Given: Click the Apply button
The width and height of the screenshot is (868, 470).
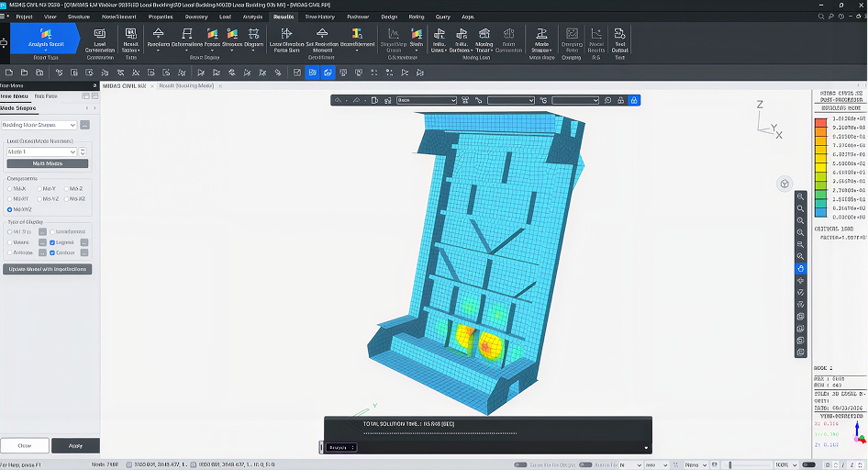Looking at the screenshot, I should pos(75,445).
